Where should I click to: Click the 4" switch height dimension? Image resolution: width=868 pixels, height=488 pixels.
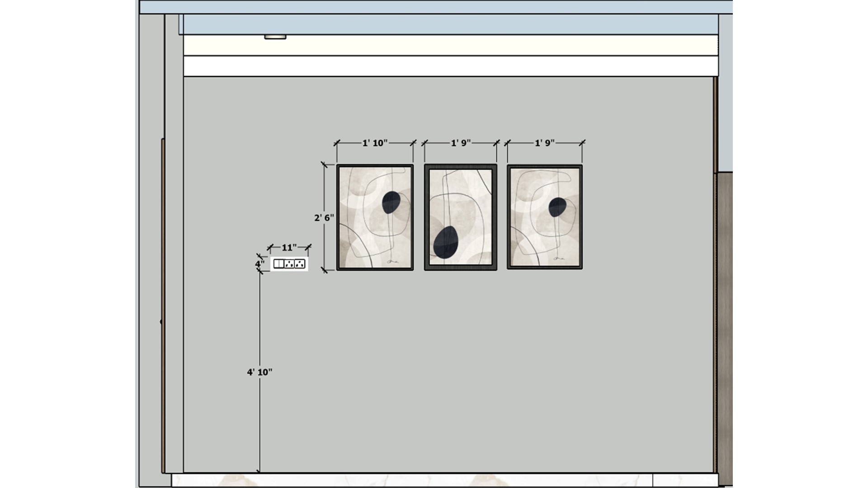click(x=259, y=264)
